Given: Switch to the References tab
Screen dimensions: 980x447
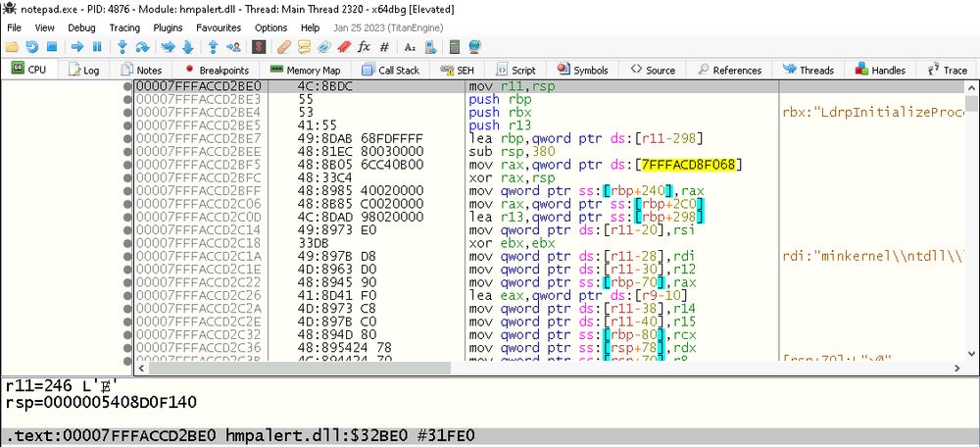Looking at the screenshot, I should click(729, 70).
